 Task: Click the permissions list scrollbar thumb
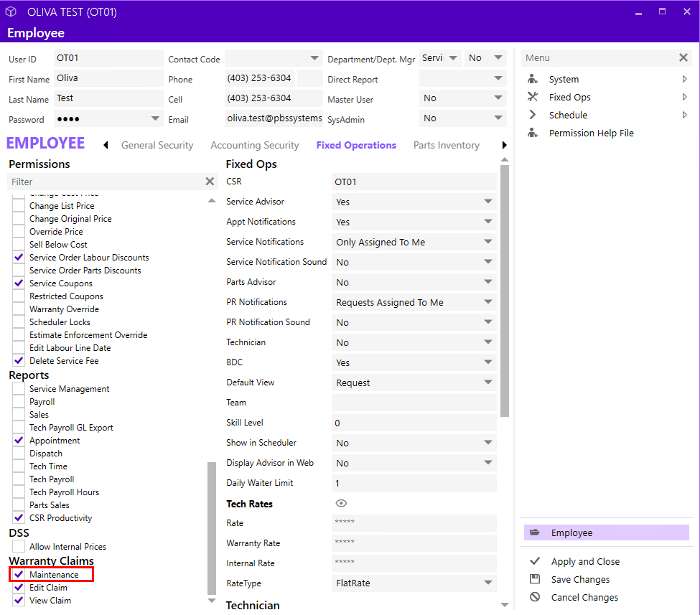pos(212,528)
